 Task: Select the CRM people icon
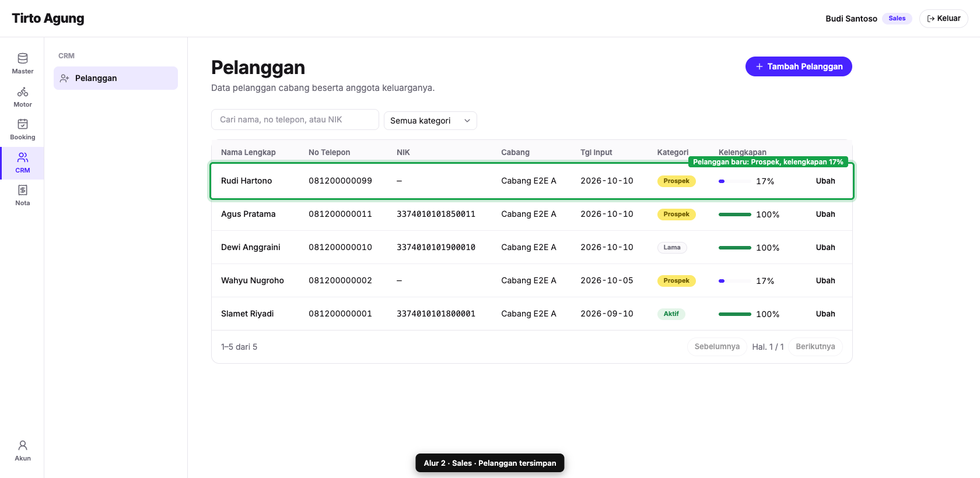tap(23, 157)
